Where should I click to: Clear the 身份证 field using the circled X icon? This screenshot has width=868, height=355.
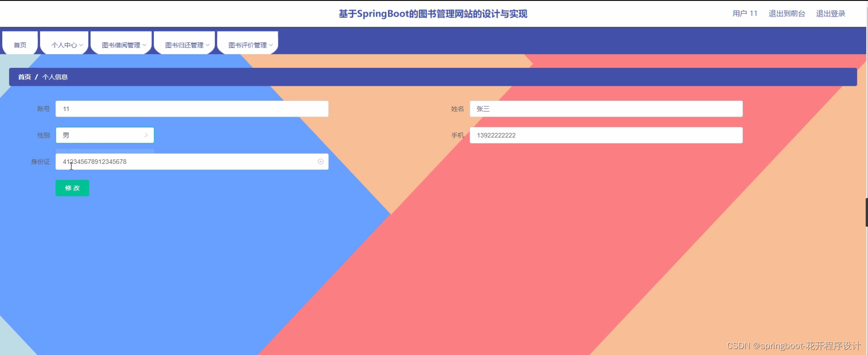pyautogui.click(x=321, y=162)
